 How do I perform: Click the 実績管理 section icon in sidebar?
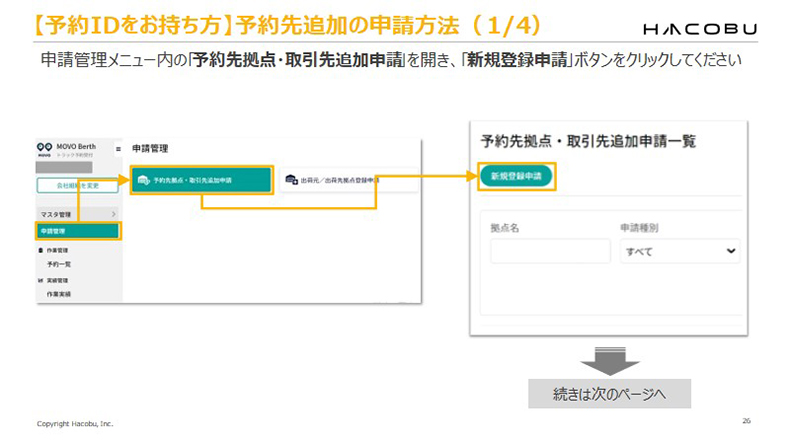40,281
